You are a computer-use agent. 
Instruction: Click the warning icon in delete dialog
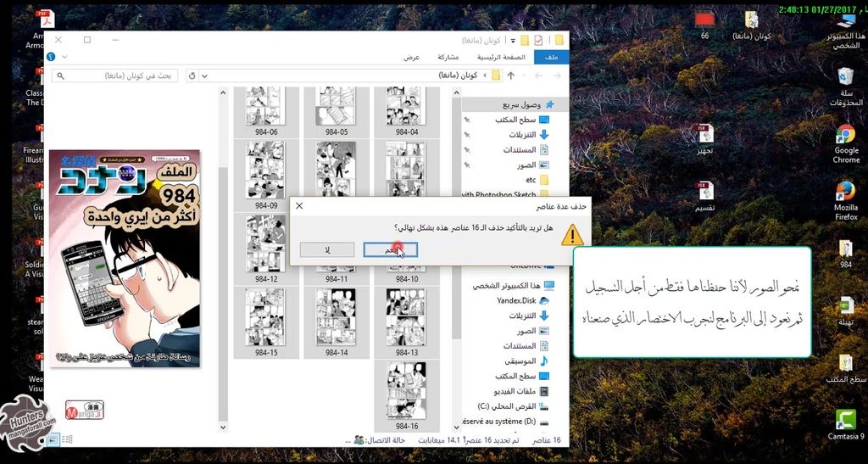[x=572, y=235]
